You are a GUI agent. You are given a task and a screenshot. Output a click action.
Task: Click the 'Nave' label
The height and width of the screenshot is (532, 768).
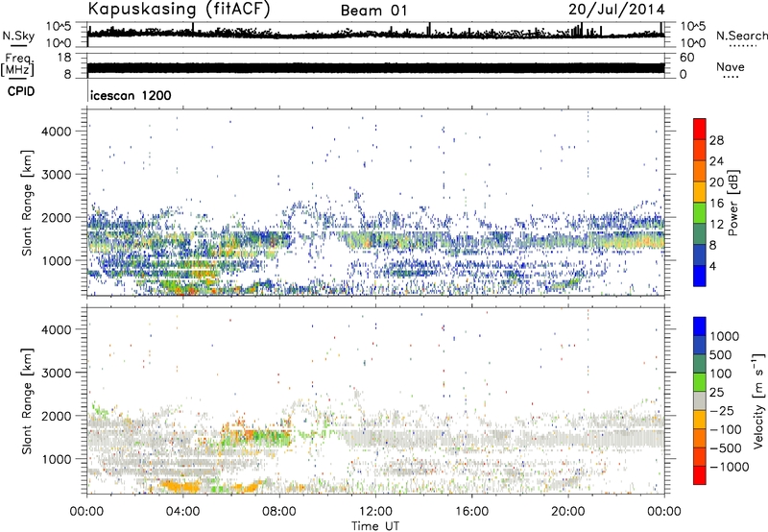tap(731, 66)
